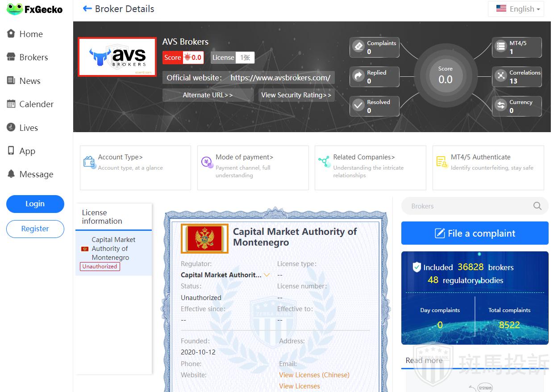
Task: Click the Resolved checkmark icon
Action: pos(358,106)
